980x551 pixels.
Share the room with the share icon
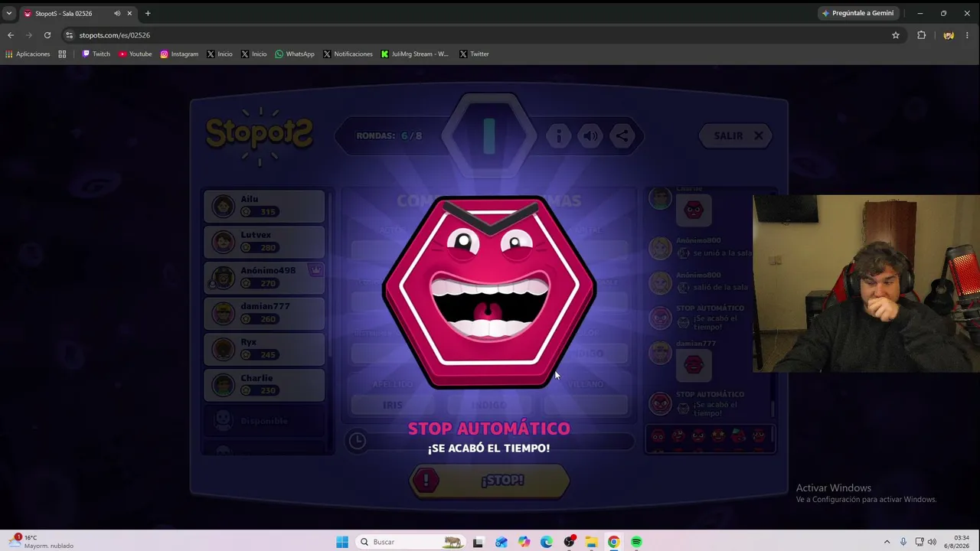coord(622,136)
